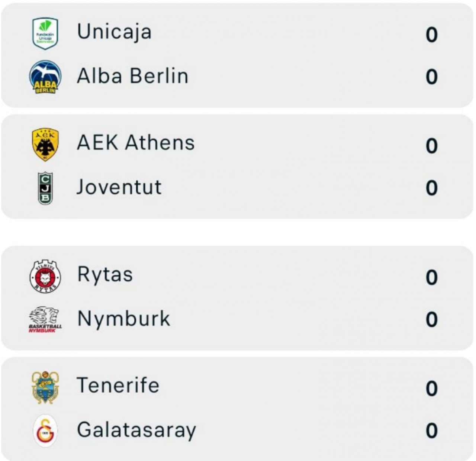Click the Alba Berlin team name
476x461 pixels.
132,76
